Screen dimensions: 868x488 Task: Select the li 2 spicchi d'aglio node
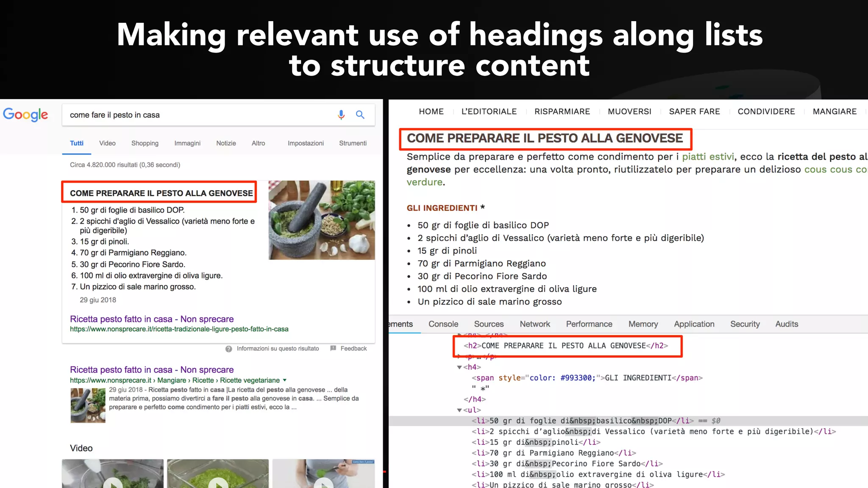(654, 432)
